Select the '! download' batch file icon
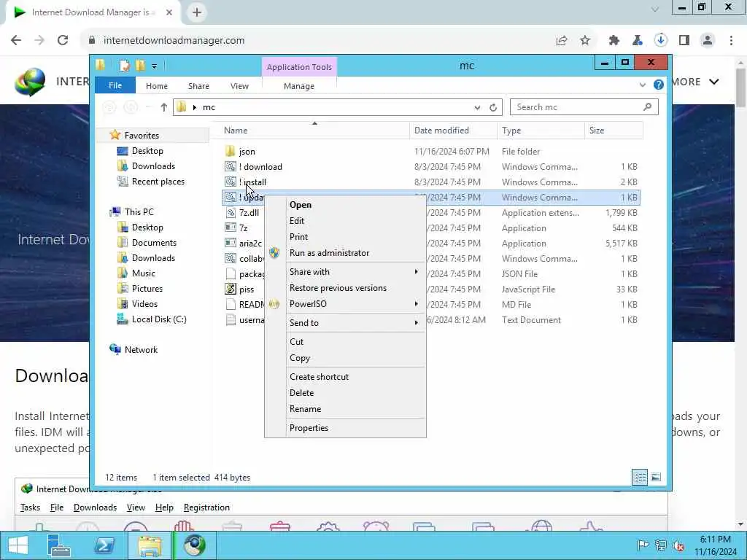This screenshot has height=560, width=747. (x=230, y=167)
